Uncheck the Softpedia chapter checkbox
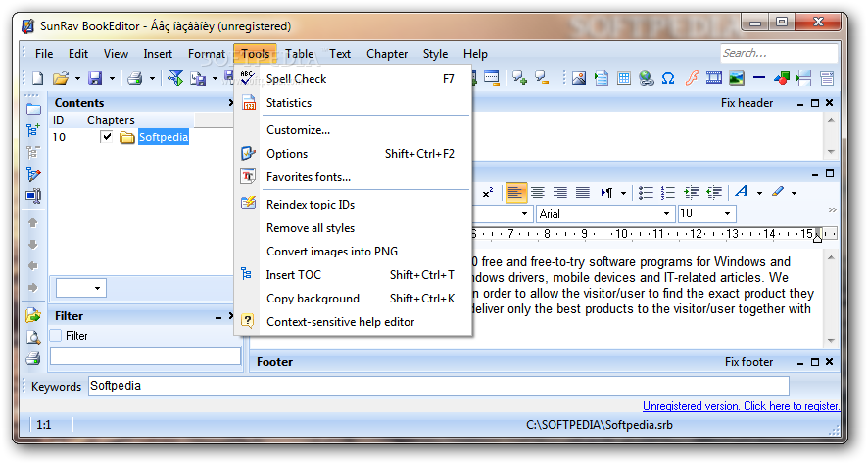Screen dimensions: 868x464 (107, 137)
